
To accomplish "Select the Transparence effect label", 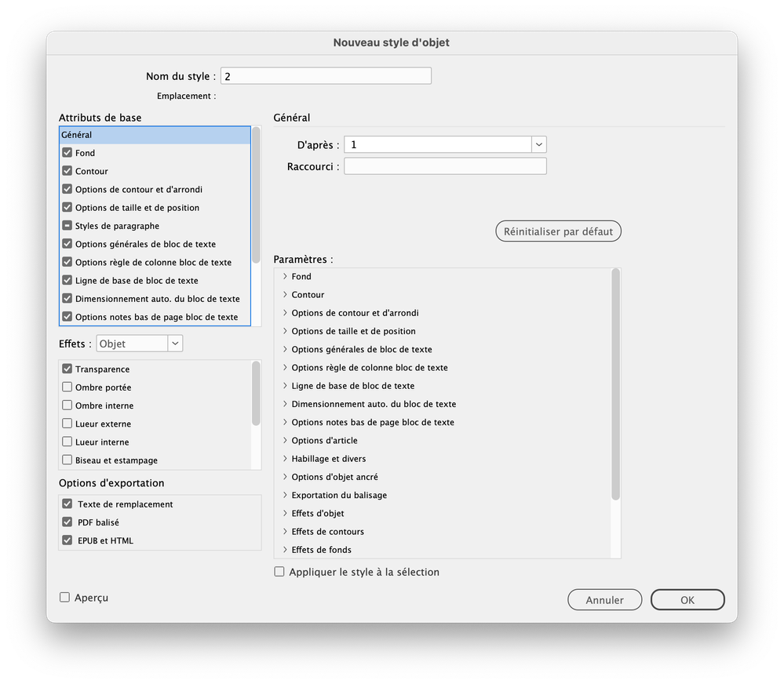I will pos(103,369).
